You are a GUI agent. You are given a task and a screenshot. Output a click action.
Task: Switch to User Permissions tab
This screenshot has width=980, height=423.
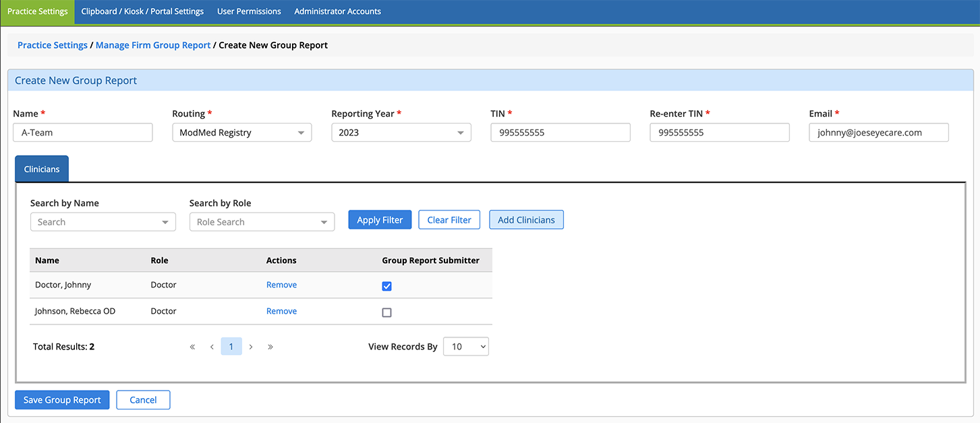(249, 11)
